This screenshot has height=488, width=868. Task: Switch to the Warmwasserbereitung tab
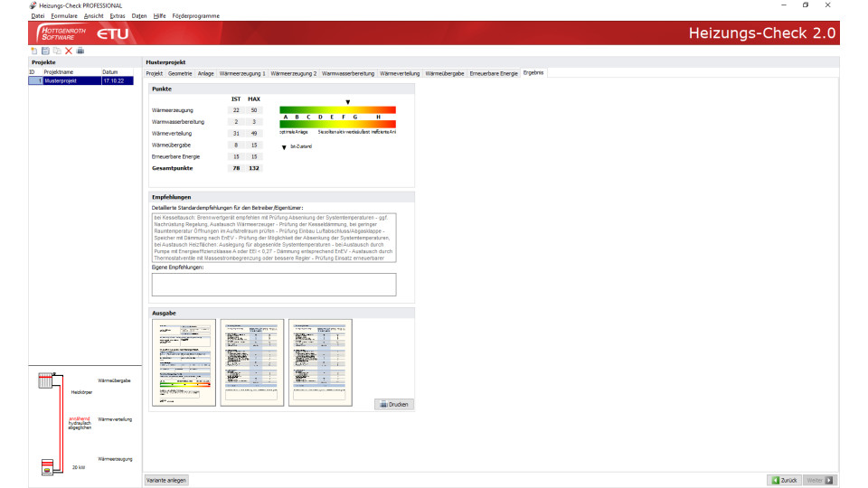348,72
